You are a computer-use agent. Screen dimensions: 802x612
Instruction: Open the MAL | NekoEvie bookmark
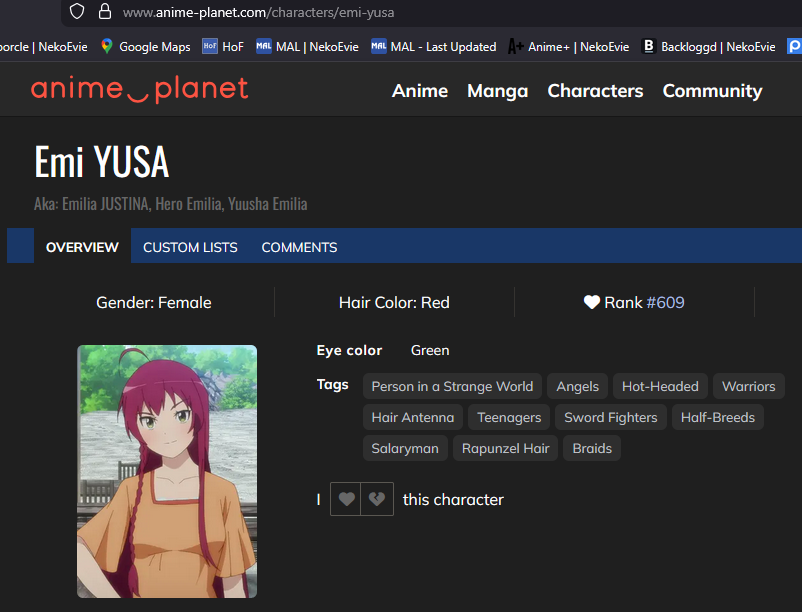pos(307,47)
